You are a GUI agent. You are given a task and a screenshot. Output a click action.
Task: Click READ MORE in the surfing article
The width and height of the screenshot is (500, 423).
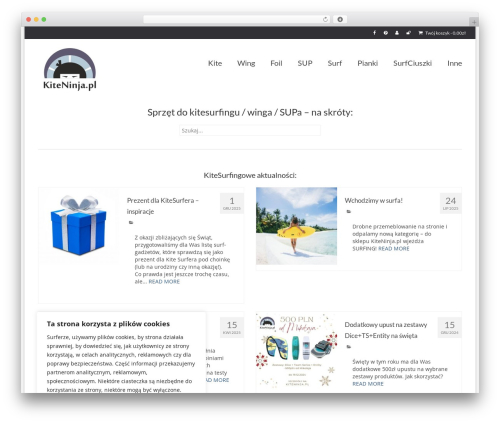tap(394, 249)
